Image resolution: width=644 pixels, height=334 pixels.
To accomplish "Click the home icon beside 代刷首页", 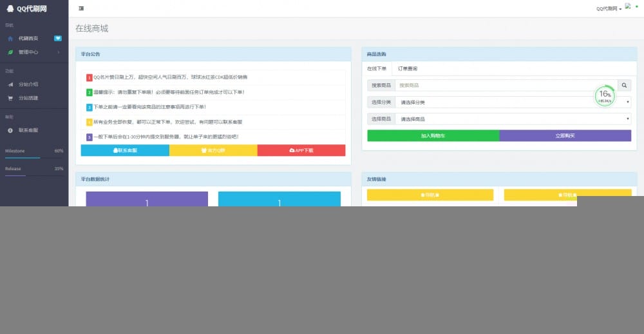I will pos(10,38).
